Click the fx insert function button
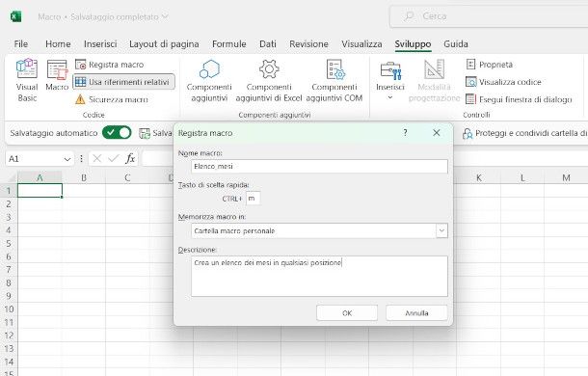 (130, 159)
